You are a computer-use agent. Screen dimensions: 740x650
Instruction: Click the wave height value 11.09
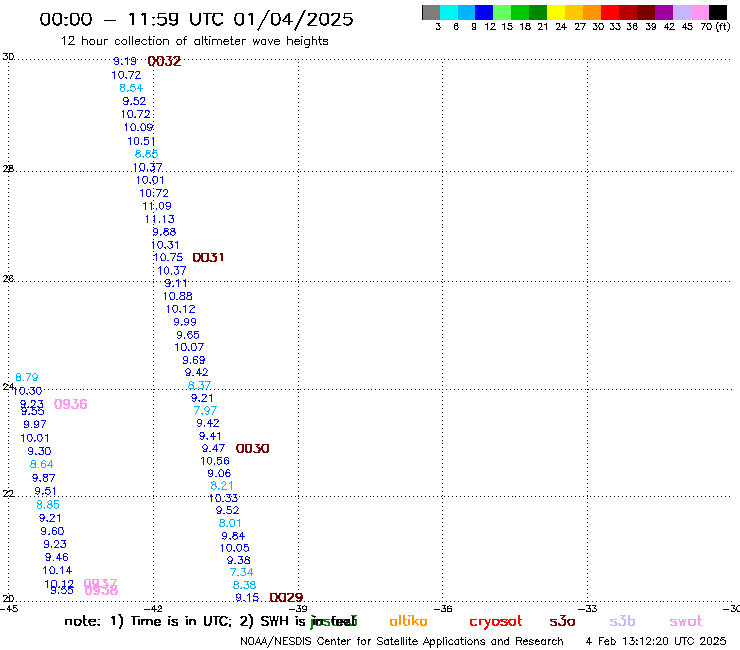[x=157, y=206]
